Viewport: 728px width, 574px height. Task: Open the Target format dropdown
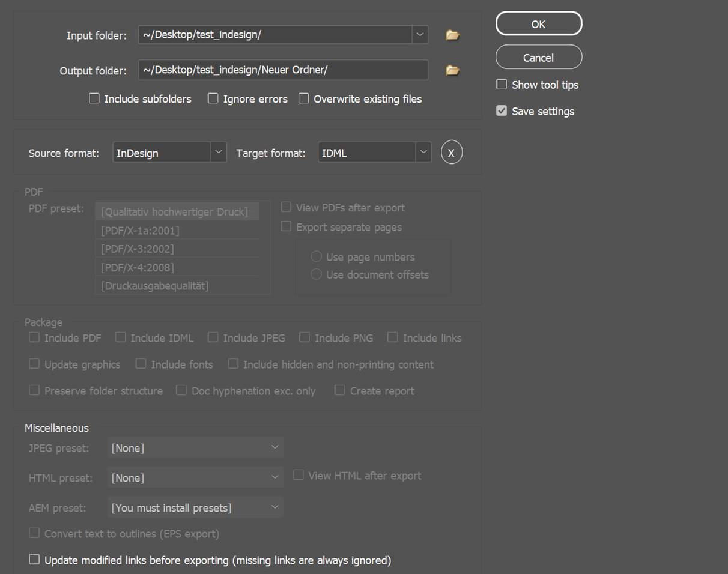(423, 153)
